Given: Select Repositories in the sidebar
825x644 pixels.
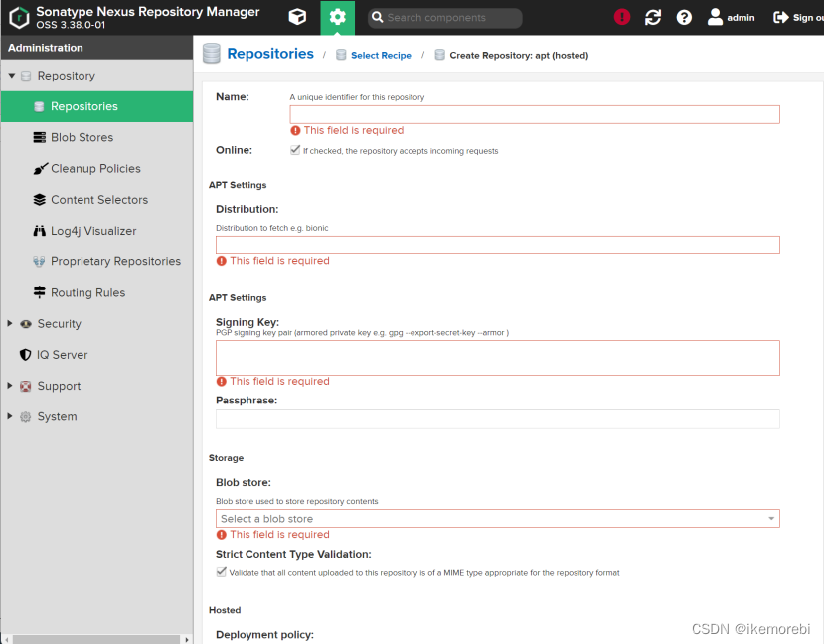Looking at the screenshot, I should pyautogui.click(x=96, y=106).
